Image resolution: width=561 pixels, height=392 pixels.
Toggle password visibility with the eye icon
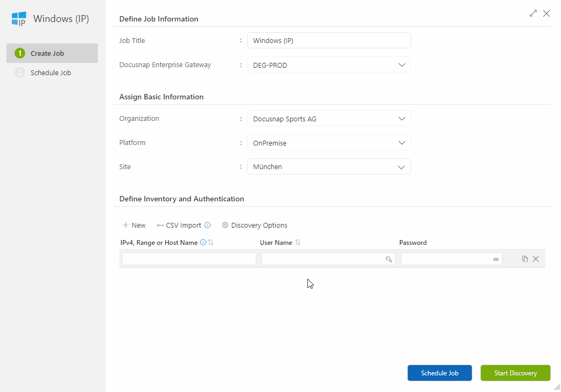click(x=495, y=259)
